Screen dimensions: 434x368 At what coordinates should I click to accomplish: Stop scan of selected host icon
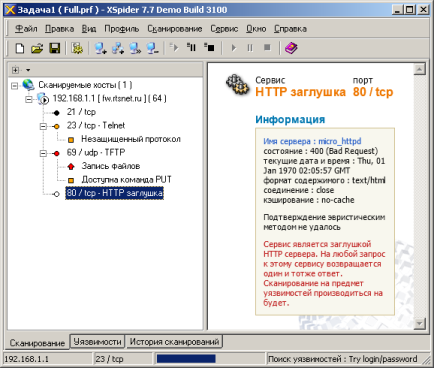click(x=209, y=48)
